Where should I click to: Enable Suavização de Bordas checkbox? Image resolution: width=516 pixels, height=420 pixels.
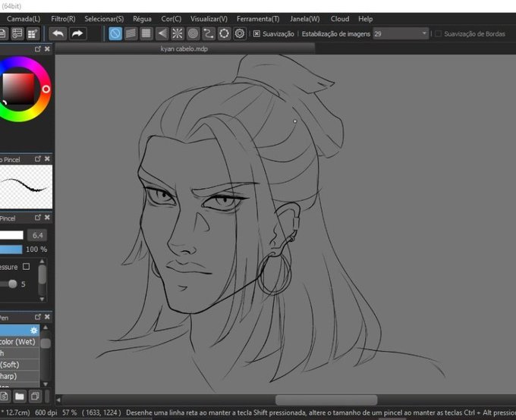pos(438,34)
